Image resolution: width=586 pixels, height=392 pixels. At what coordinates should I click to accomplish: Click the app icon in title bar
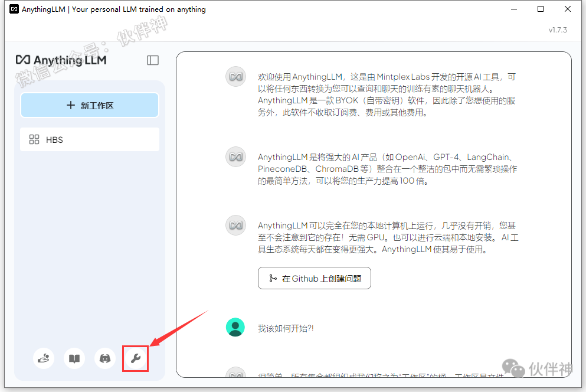click(x=14, y=9)
